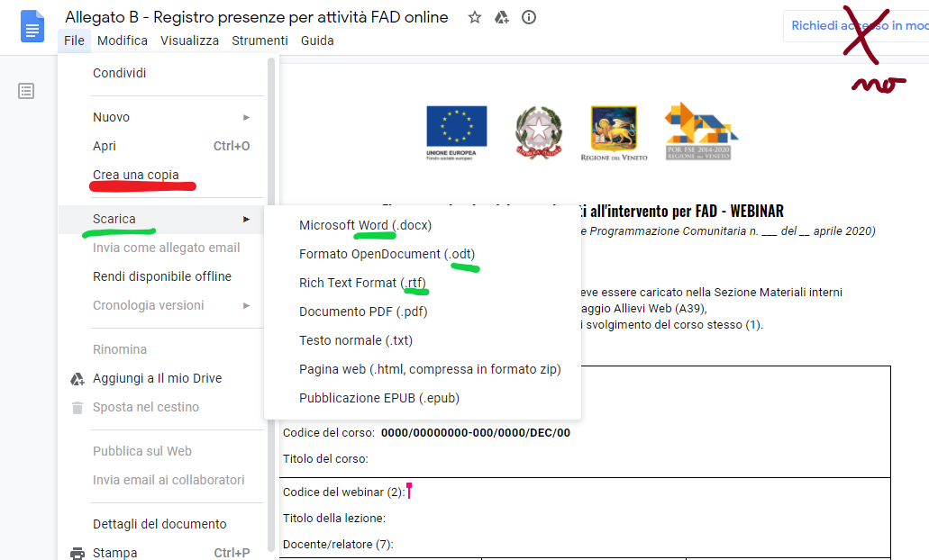The image size is (929, 560).
Task: Expand Cronologia versioni submenu arrow
Action: 246,306
